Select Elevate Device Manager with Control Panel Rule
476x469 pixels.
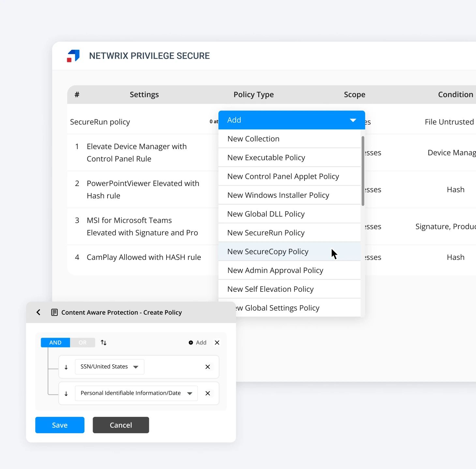point(137,152)
